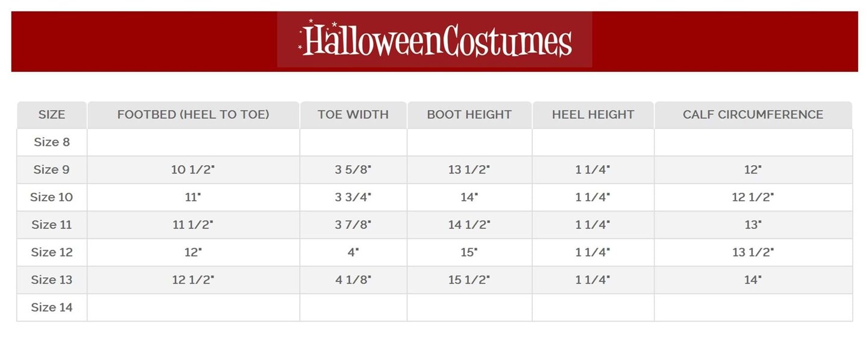Click the Size 8 row label

52,142
